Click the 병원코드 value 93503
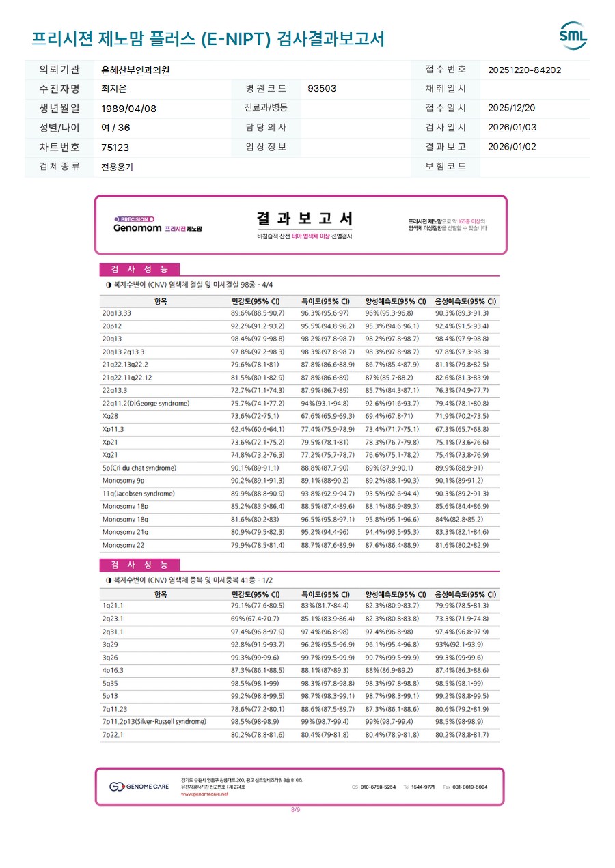The image size is (615, 868). pos(322,89)
